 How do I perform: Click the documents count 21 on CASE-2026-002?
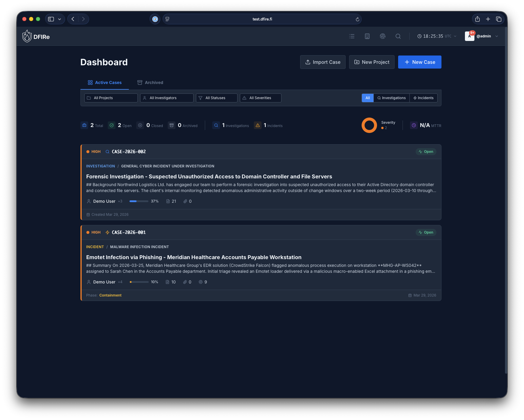171,201
